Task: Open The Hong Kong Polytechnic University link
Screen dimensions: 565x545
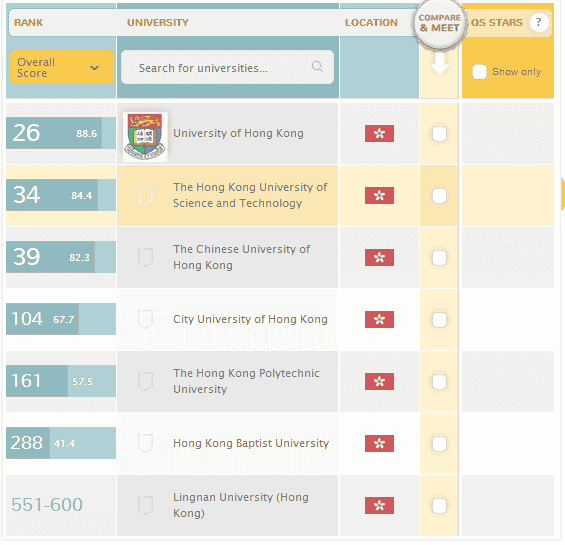Action: click(246, 381)
